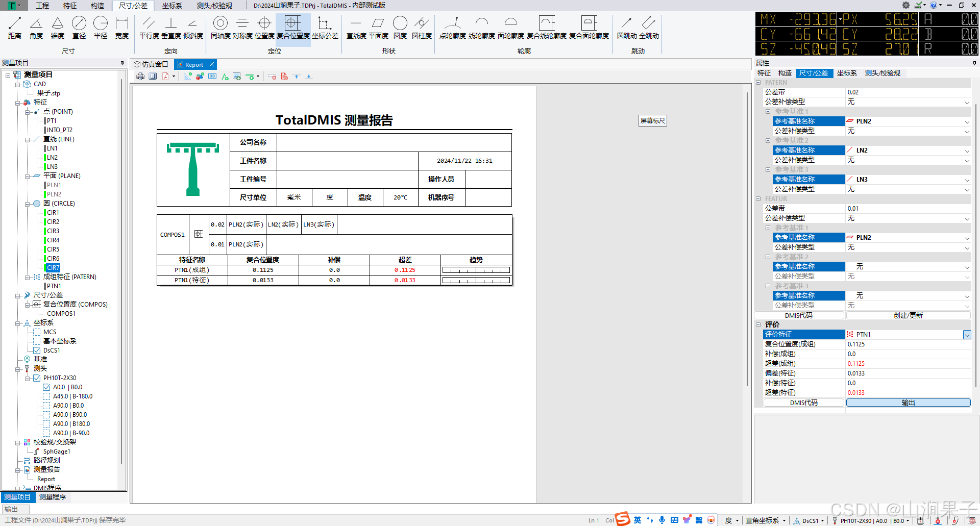Insert 3D view into report
The height and width of the screenshot is (526, 980).
click(x=212, y=77)
